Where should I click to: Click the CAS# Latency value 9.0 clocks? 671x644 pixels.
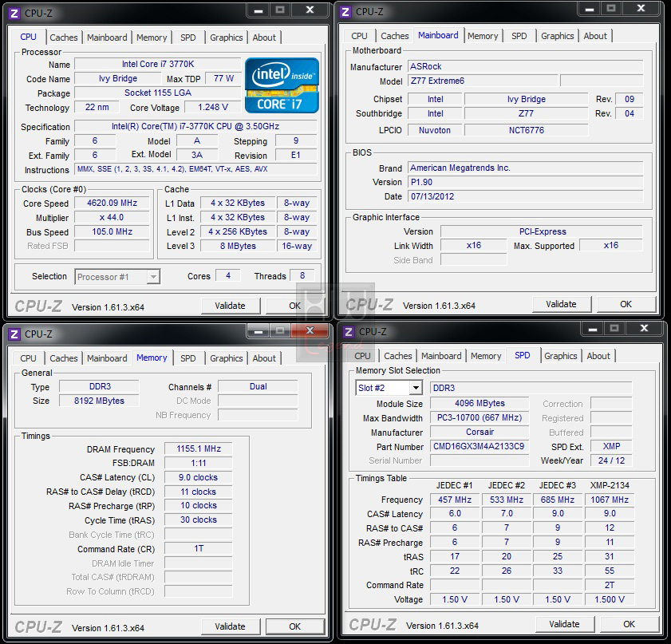(x=199, y=477)
